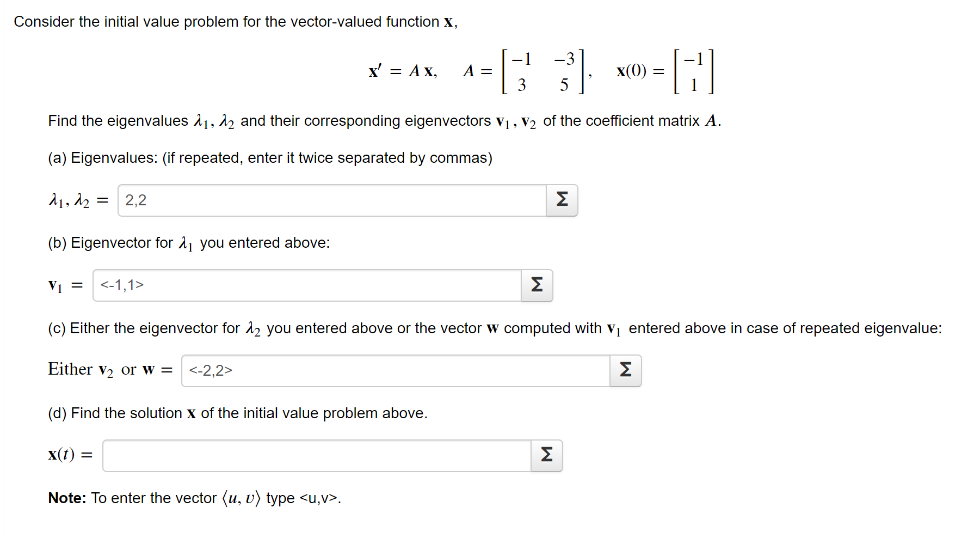Open the Σ equation editor beside the eigenvalues field
Image resolution: width=980 pixels, height=538 pixels.
(561, 200)
